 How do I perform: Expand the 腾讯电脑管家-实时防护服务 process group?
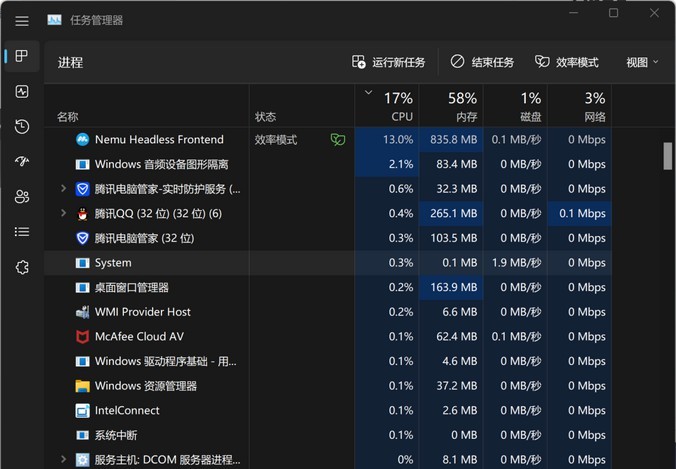[63, 188]
